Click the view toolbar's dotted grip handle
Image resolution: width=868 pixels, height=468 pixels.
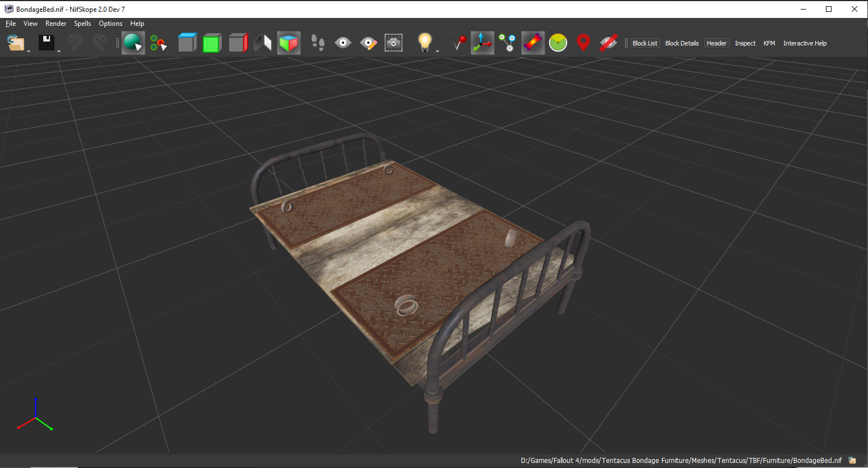pos(117,43)
